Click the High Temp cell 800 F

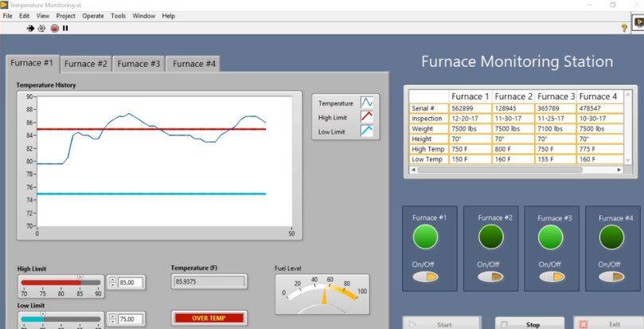(513, 149)
